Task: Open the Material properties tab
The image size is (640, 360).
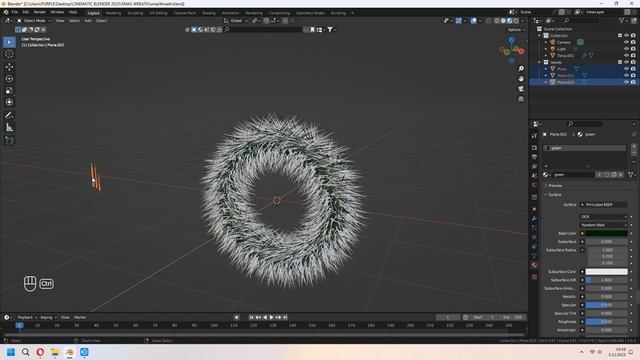Action: 534,265
